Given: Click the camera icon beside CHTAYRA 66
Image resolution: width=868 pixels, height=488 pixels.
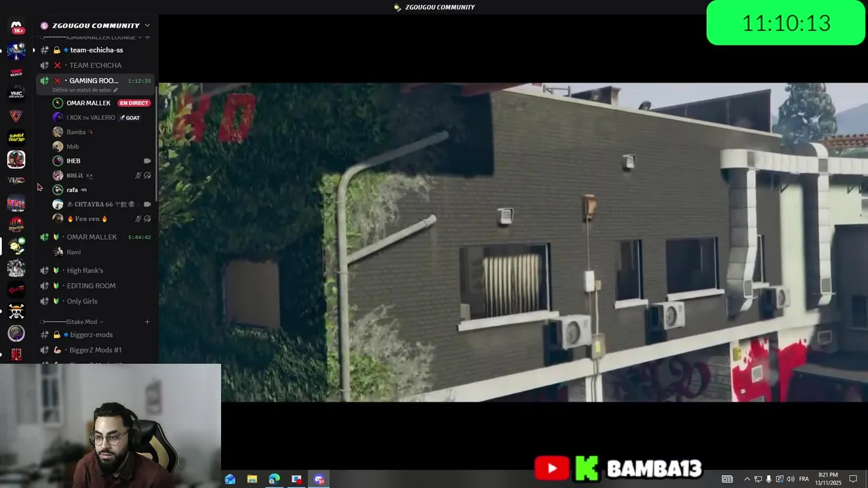Looking at the screenshot, I should (147, 204).
